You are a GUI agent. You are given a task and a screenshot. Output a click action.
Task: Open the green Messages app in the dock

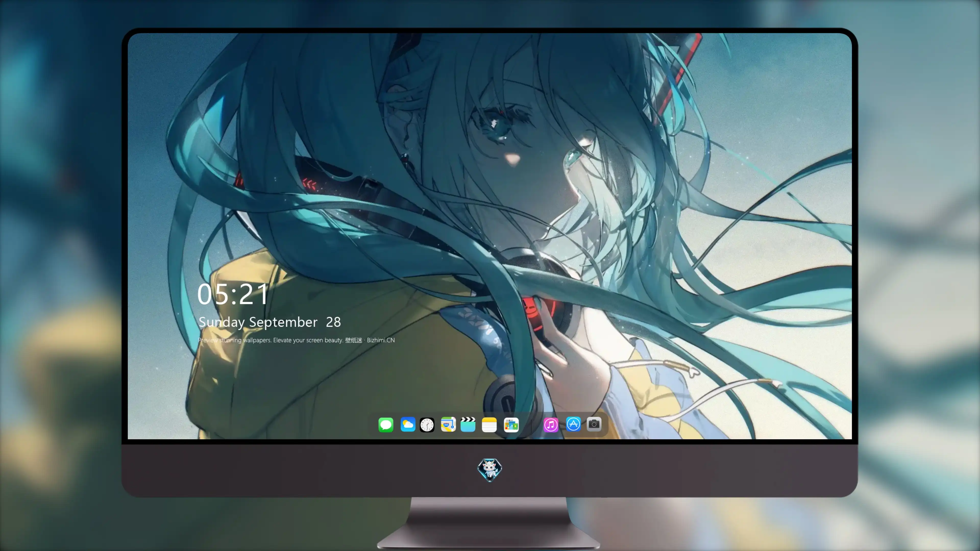pos(386,424)
